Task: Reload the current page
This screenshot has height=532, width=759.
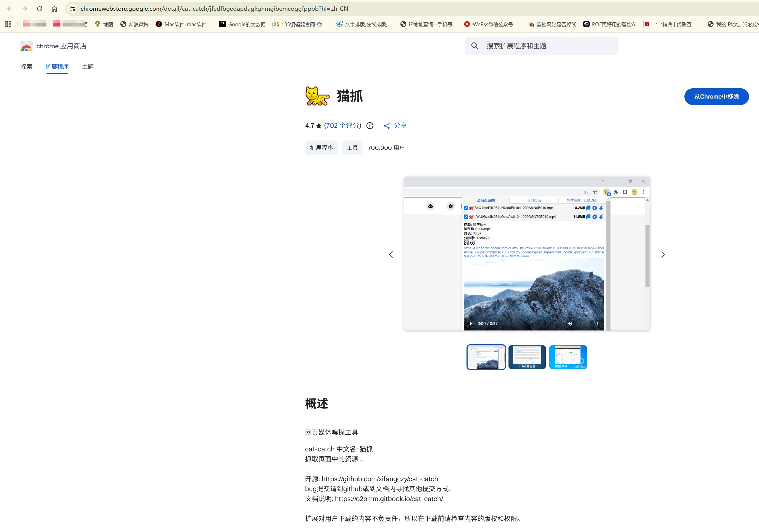Action: 39,9
